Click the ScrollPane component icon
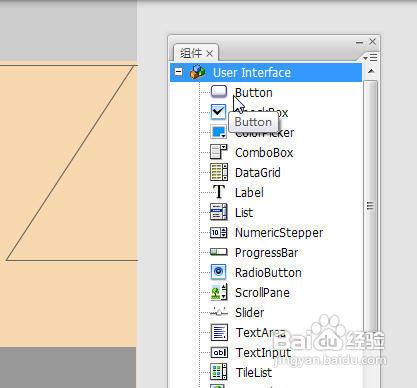 [219, 292]
